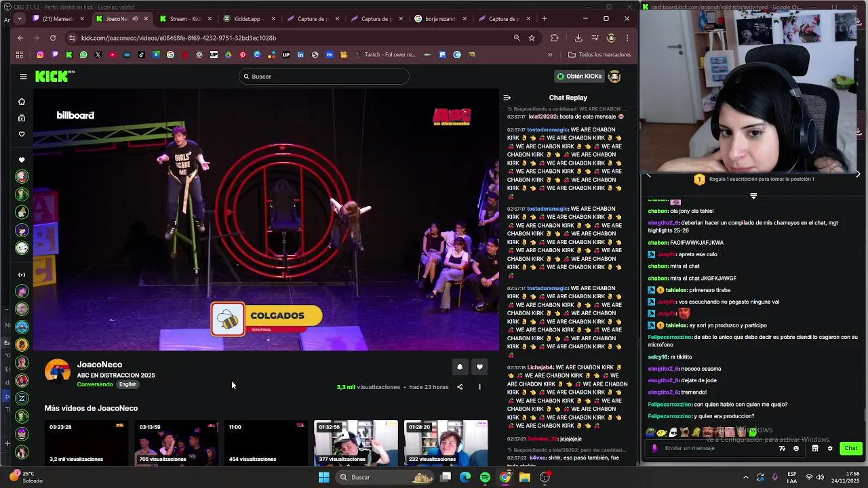Open the Chrome extensions puzzle icon

coord(555,38)
